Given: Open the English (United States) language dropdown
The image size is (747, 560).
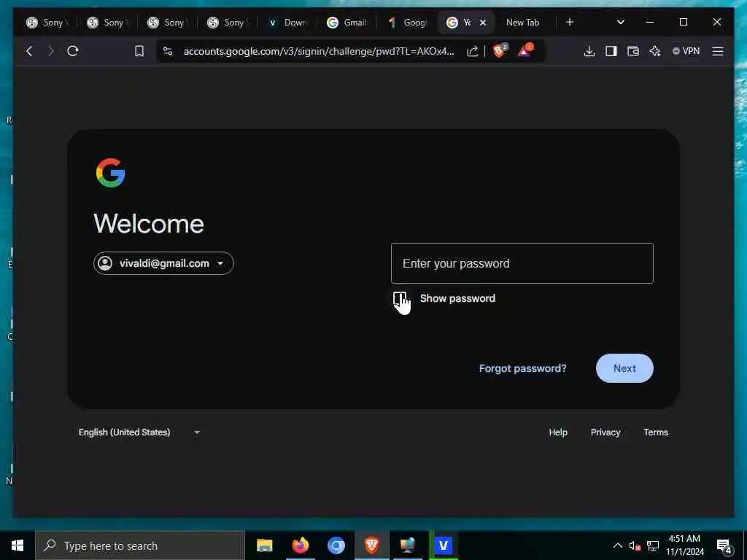Looking at the screenshot, I should [139, 432].
